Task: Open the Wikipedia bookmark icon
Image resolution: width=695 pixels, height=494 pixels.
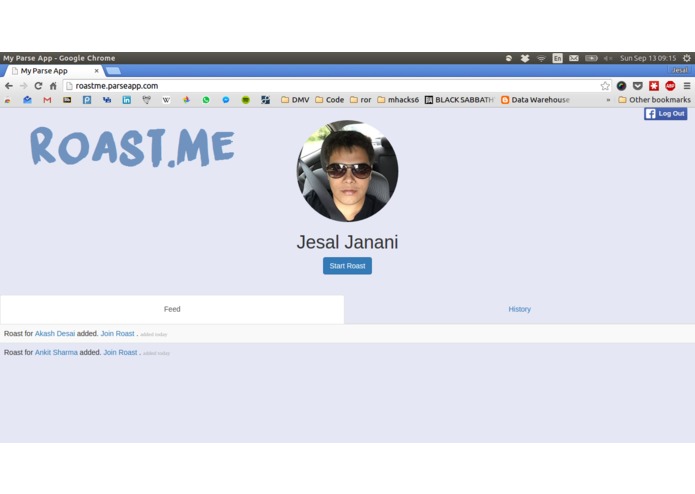Action: [x=166, y=100]
